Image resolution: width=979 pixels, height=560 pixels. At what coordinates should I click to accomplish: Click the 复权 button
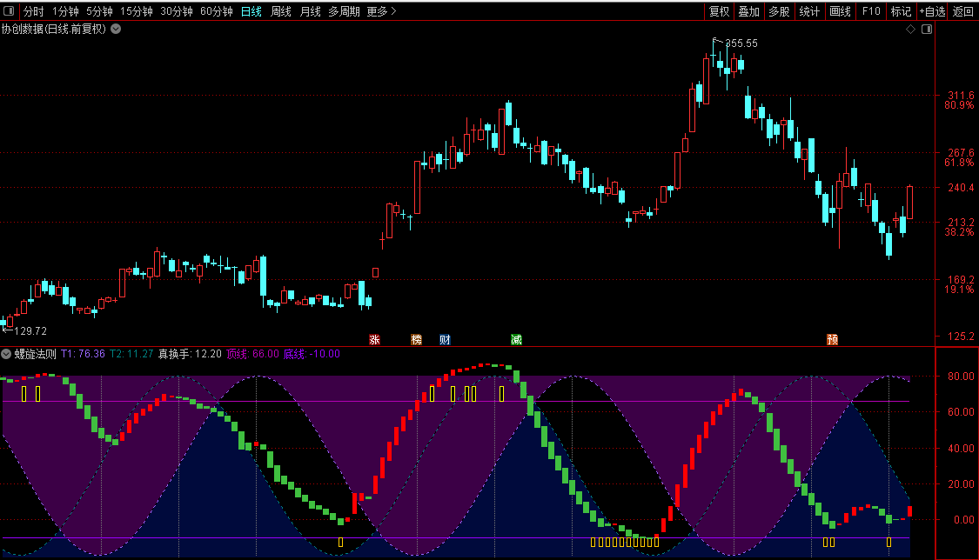coord(720,11)
